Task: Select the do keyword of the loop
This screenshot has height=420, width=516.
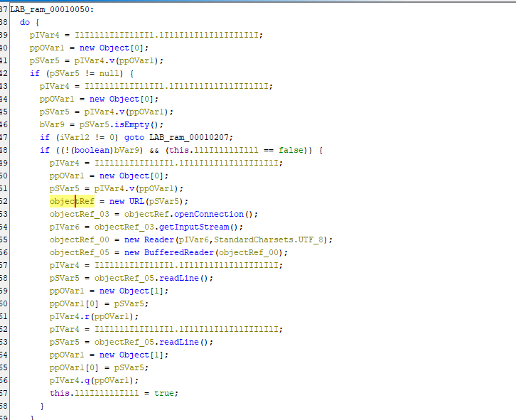Action: tap(25, 22)
